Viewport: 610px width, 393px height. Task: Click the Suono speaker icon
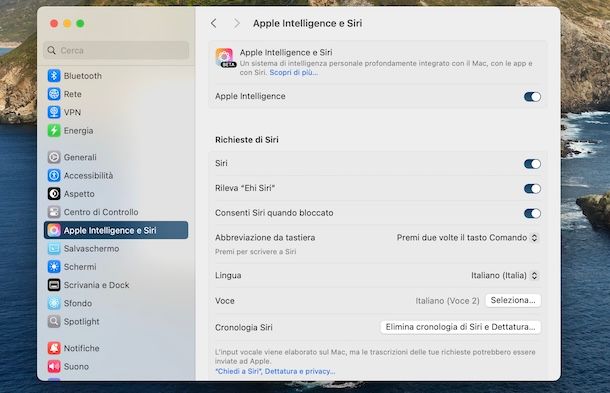pos(54,366)
